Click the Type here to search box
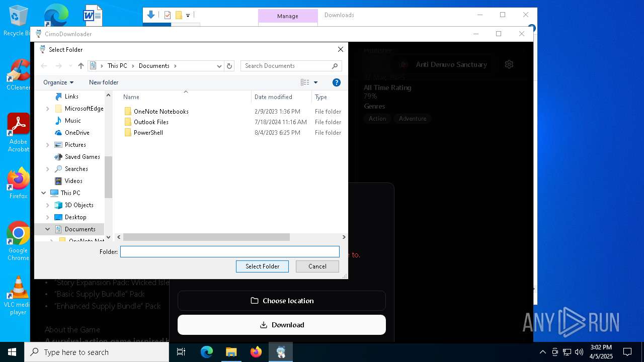Image resolution: width=644 pixels, height=362 pixels. 97,352
